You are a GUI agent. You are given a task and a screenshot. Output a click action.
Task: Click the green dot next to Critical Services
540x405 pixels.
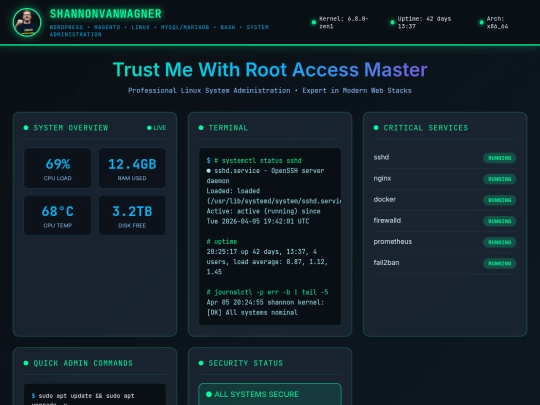pos(376,128)
